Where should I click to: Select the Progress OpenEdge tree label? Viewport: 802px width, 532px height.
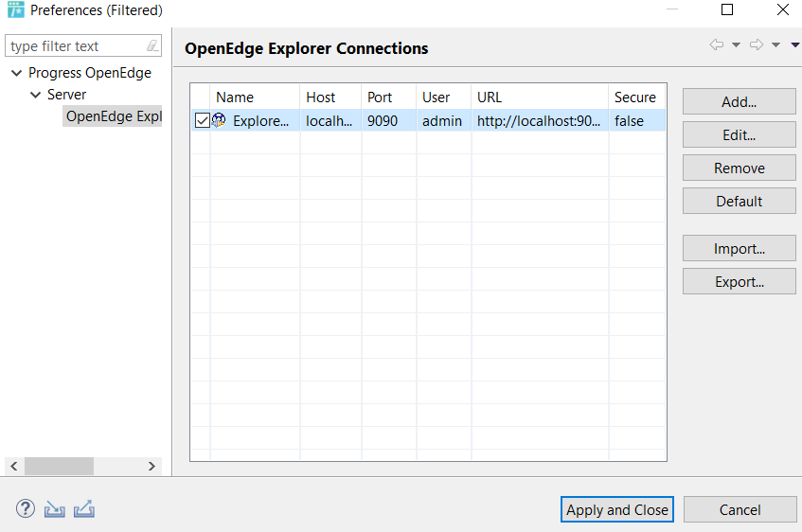click(90, 73)
